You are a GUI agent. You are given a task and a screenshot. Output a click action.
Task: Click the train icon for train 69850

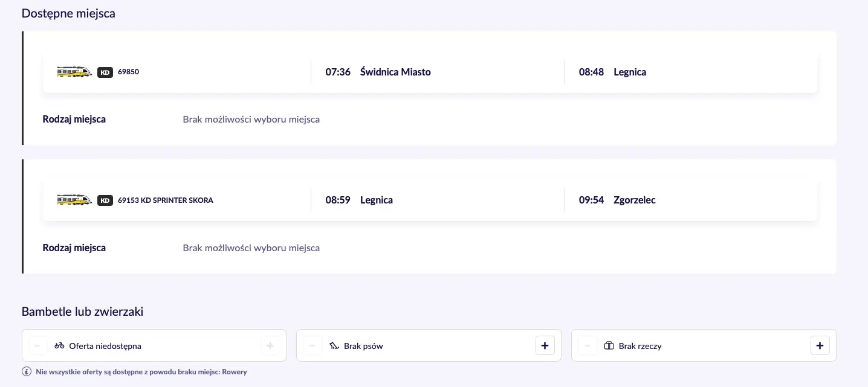tap(74, 72)
